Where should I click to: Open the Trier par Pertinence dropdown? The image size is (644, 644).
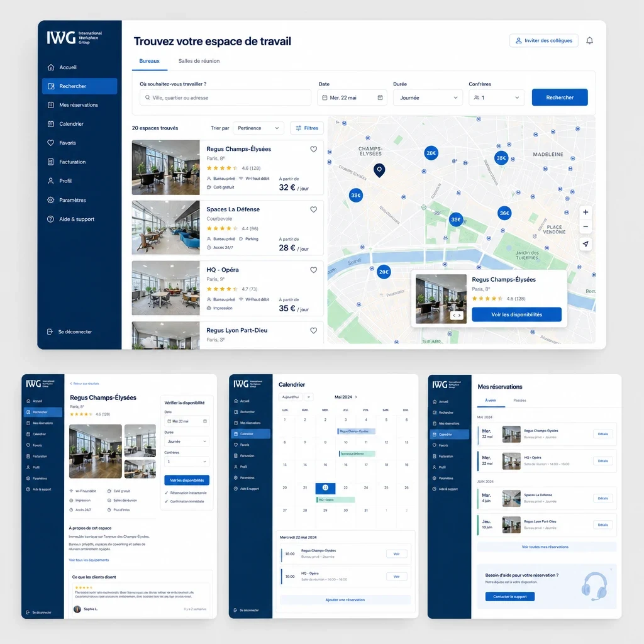pos(258,128)
